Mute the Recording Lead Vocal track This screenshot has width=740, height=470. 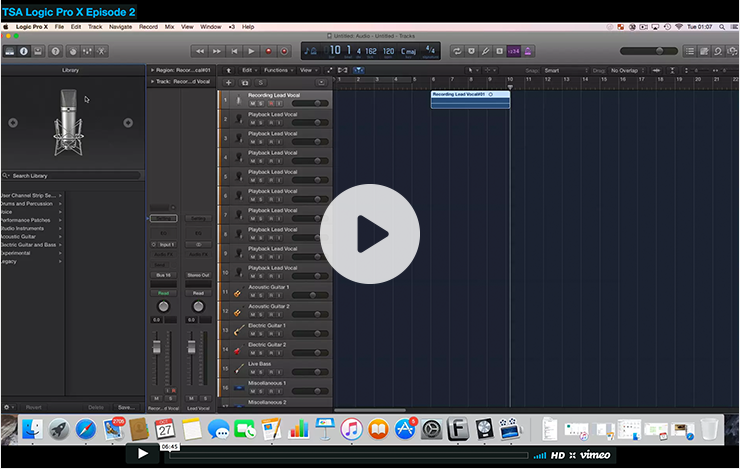point(252,103)
